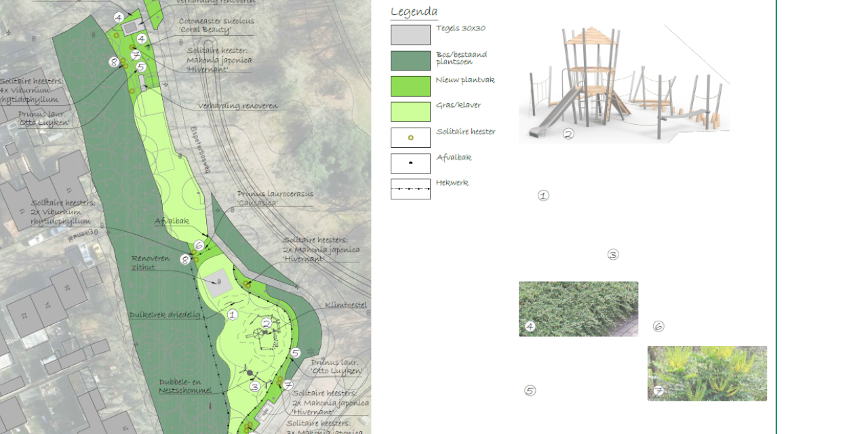
Task: Click the Duikelrek driedelig map label
Action: coord(165,315)
